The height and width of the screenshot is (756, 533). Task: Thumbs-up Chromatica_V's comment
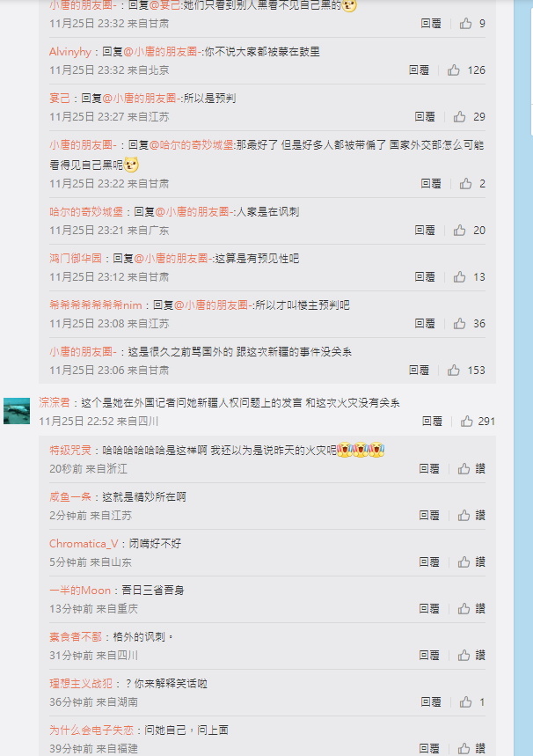(464, 562)
